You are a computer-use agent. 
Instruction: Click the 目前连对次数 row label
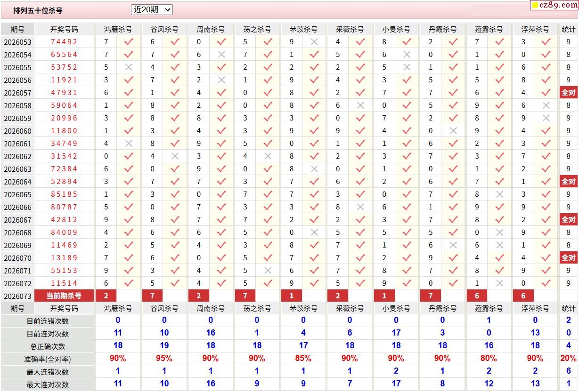pos(48,334)
